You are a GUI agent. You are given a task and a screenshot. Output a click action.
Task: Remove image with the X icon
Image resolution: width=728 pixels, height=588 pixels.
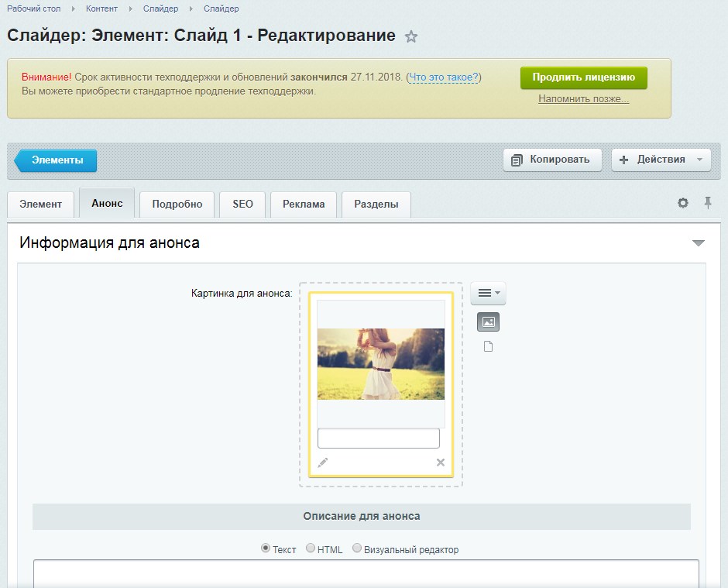(x=440, y=462)
